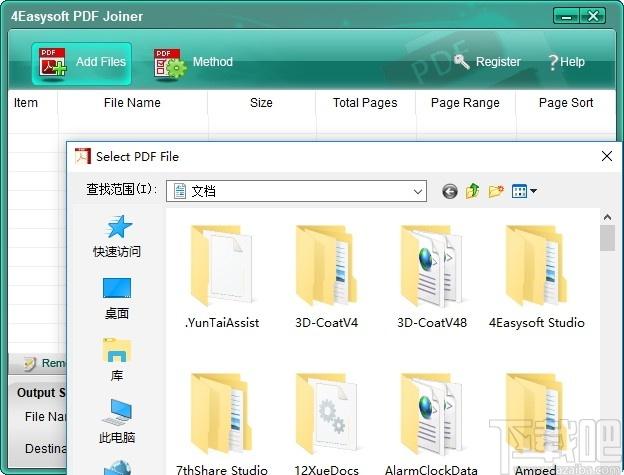Select 桌面 in the places bar
Image resolution: width=624 pixels, height=475 pixels.
click(117, 299)
